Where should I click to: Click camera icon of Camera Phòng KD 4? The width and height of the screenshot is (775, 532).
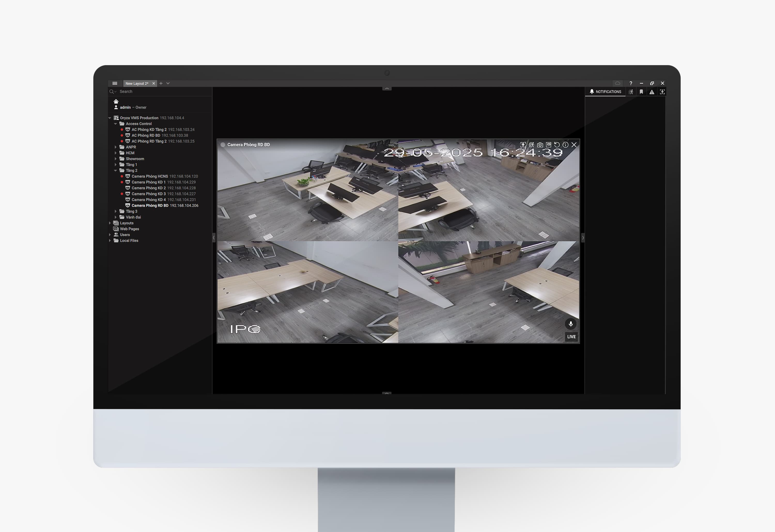click(127, 199)
